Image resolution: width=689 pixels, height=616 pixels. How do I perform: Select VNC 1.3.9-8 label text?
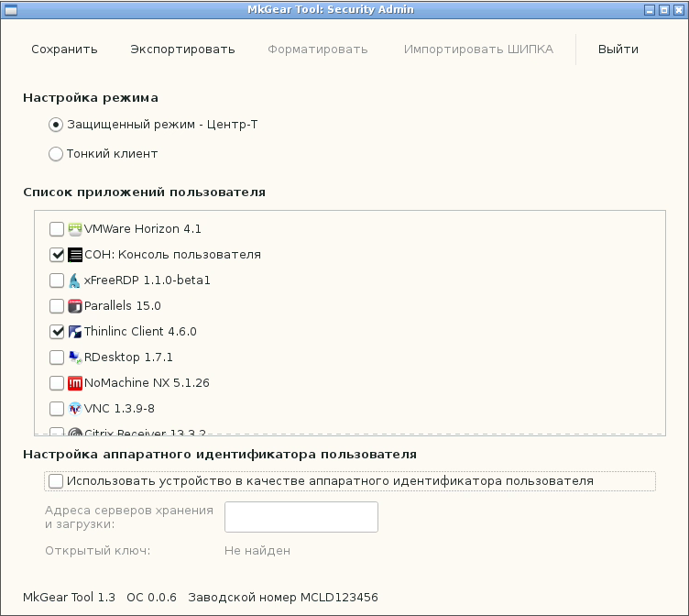coord(119,409)
